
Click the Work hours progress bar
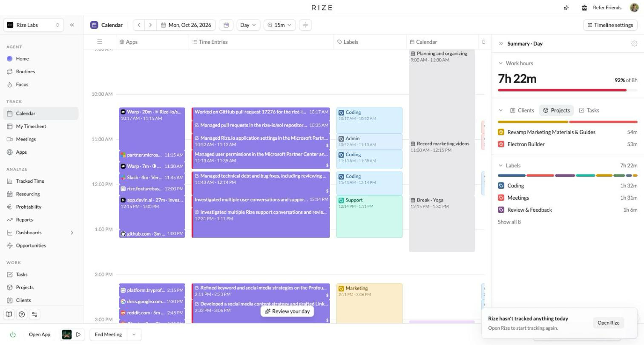[x=568, y=90]
